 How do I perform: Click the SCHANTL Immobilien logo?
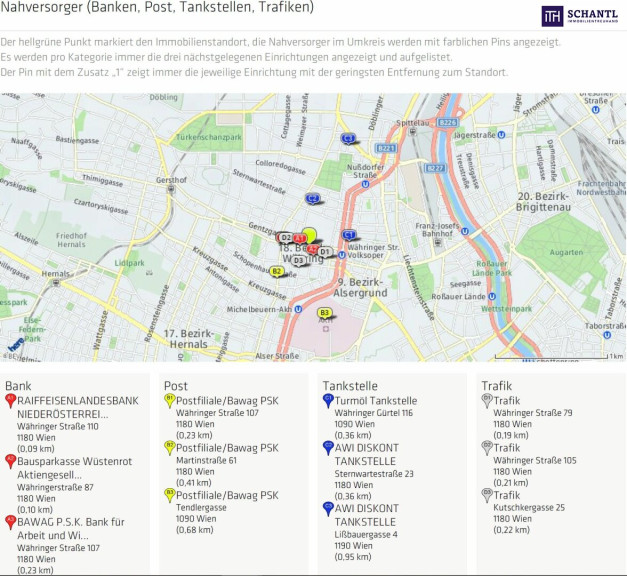tap(582, 16)
